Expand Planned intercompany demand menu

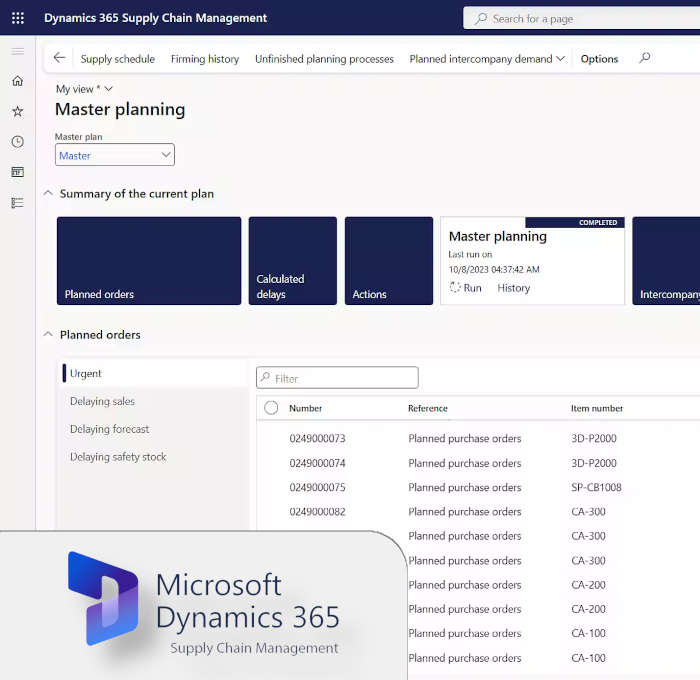487,59
